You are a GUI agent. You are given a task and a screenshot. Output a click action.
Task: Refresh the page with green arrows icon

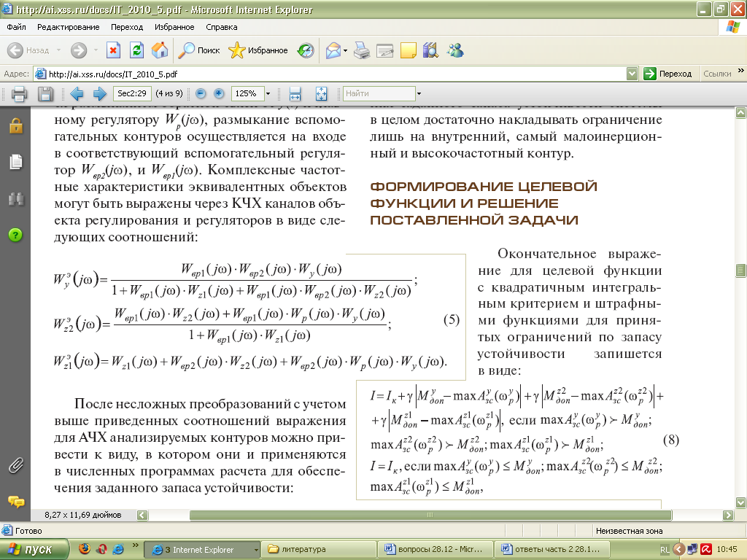pyautogui.click(x=136, y=50)
